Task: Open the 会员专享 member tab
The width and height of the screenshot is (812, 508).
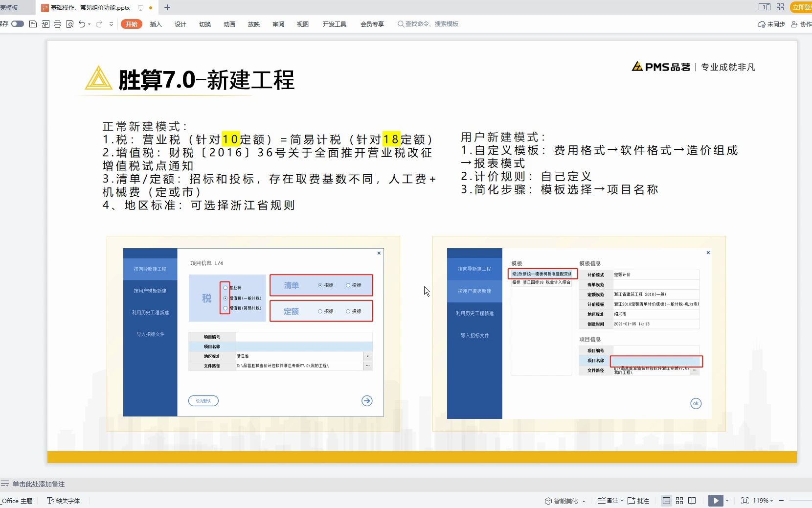Action: [372, 24]
